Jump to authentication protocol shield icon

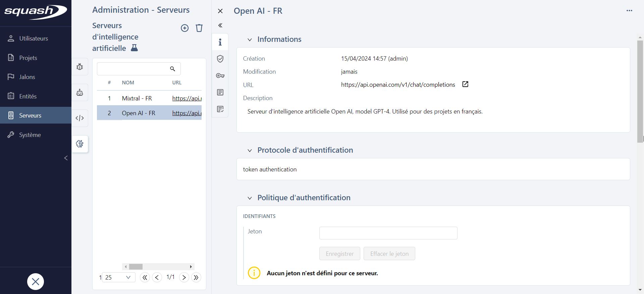(x=220, y=59)
